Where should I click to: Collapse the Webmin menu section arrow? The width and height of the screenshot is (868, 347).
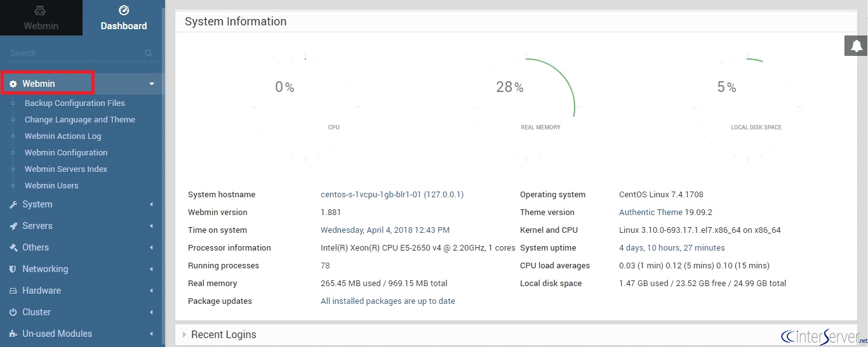[x=151, y=84]
